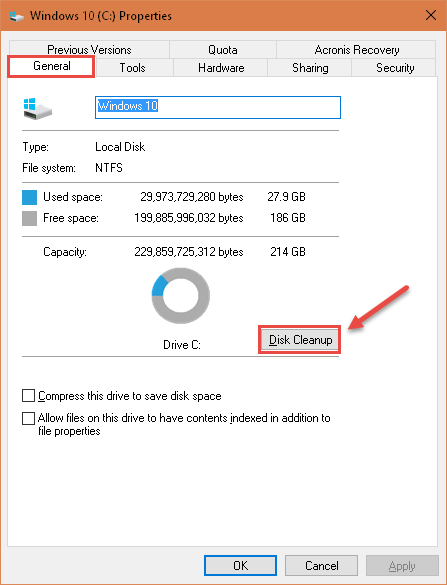This screenshot has height=585, width=447.
Task: Open the Tools tab
Action: point(132,68)
